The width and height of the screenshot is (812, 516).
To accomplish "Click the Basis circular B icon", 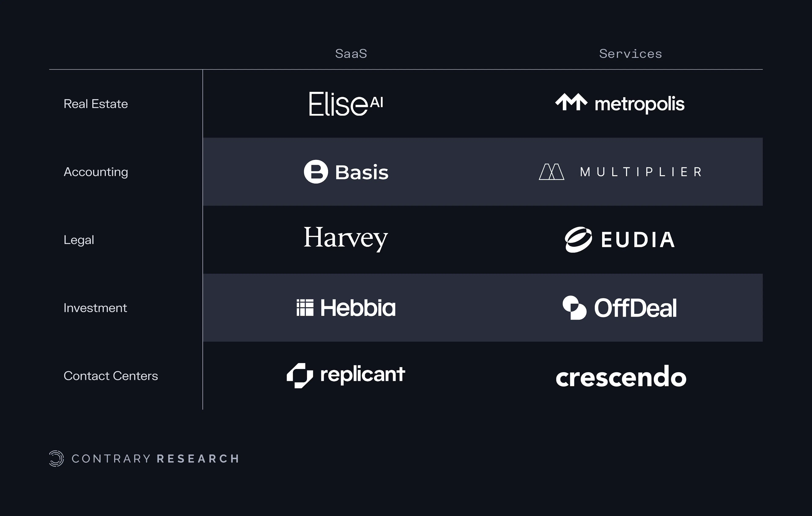I will click(316, 171).
